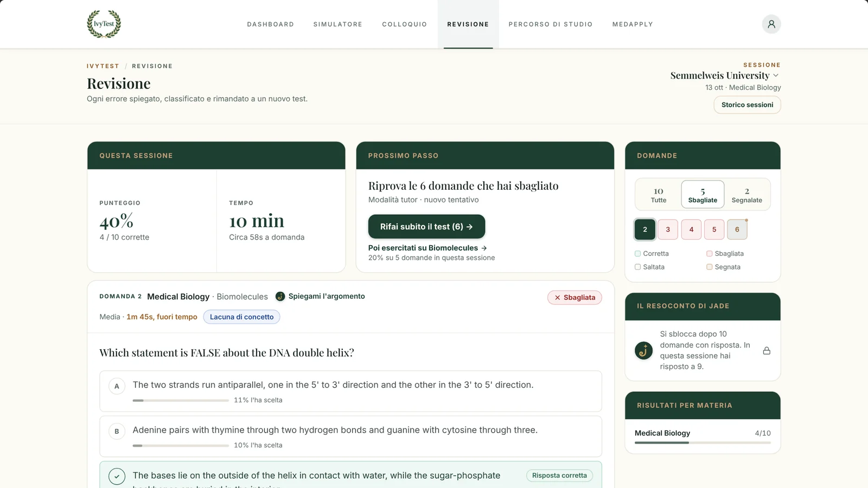Click the red Sbagliata status badge
Image resolution: width=868 pixels, height=488 pixels.
(x=575, y=297)
